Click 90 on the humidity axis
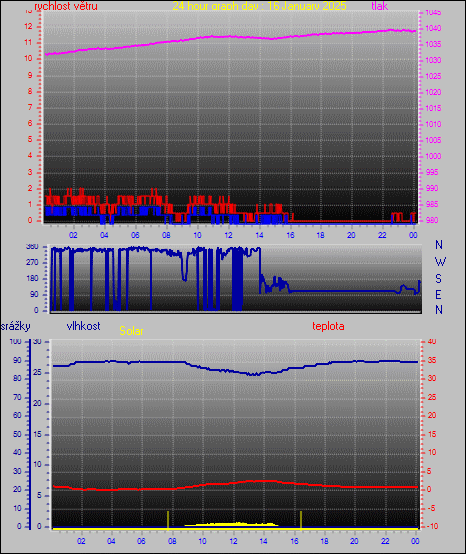The height and width of the screenshot is (554, 466). click(x=17, y=360)
